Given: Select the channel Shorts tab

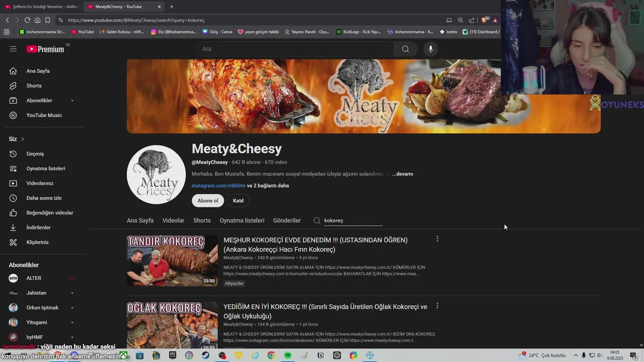Looking at the screenshot, I should point(202,221).
